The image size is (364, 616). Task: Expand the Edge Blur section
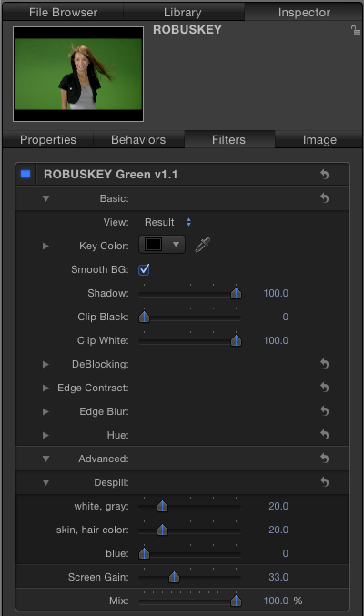click(x=45, y=411)
